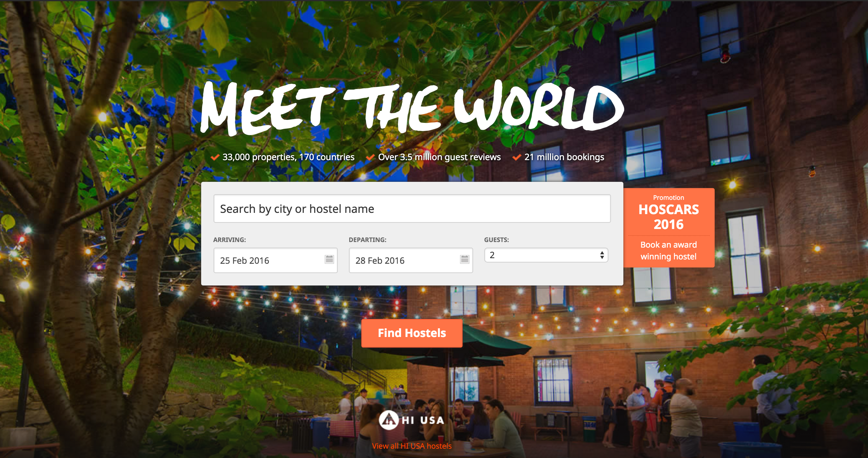Click the HI USA text label
Screen dimensions: 868x458
click(x=423, y=420)
